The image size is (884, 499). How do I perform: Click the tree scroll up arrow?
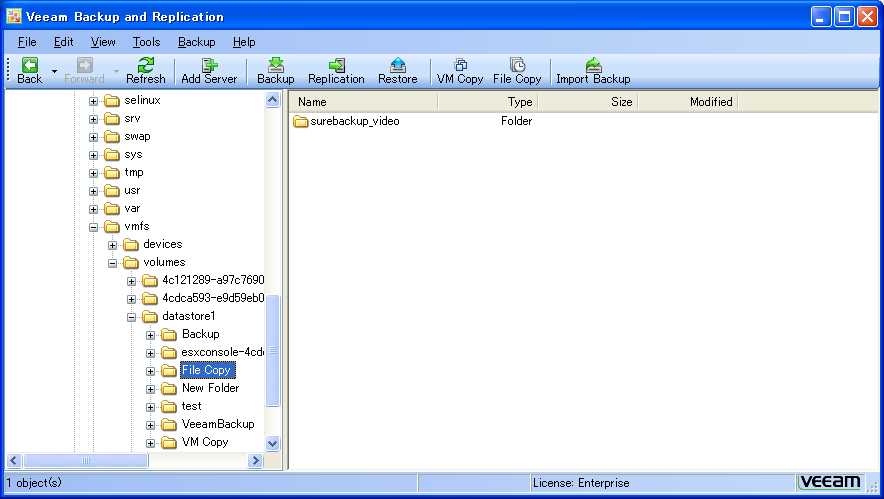(x=272, y=100)
